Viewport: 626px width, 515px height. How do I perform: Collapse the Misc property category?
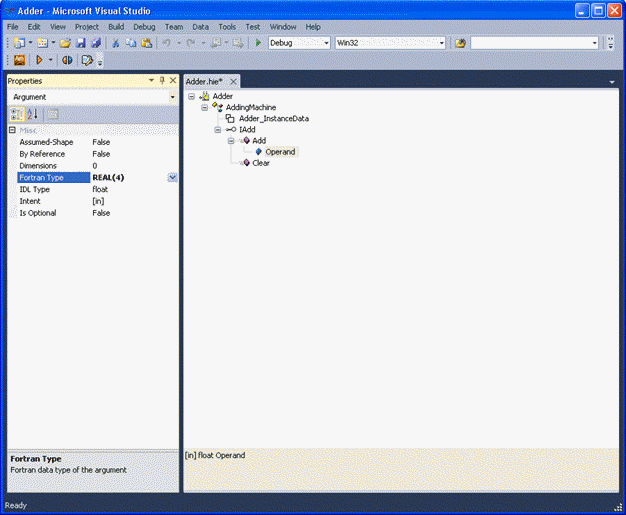(x=12, y=130)
